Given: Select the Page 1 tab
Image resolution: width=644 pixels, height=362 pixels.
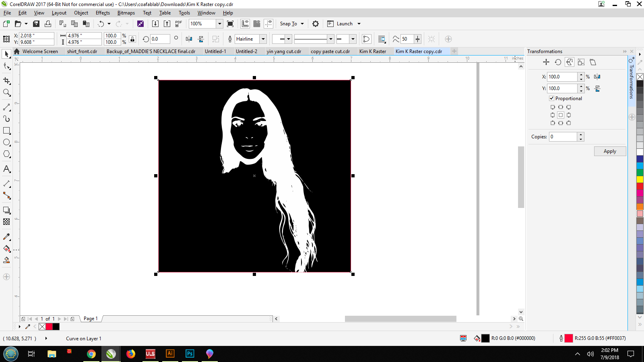Looking at the screenshot, I should 91,319.
